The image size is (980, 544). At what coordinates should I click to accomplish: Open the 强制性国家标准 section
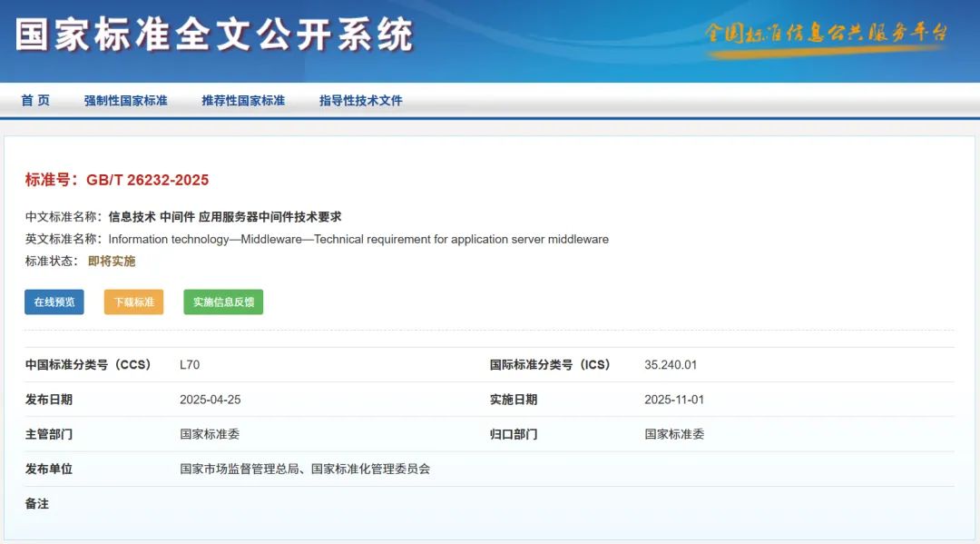124,100
